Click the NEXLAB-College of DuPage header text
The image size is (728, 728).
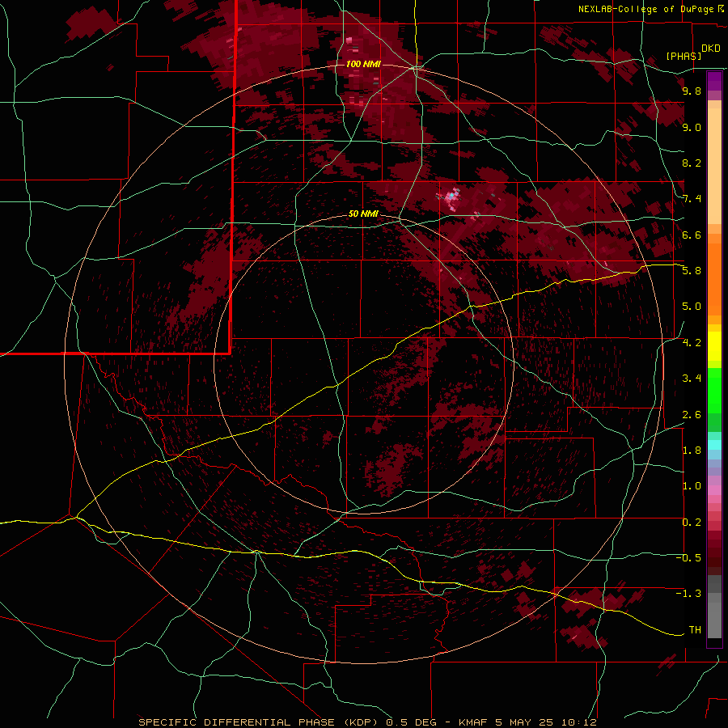645,9
